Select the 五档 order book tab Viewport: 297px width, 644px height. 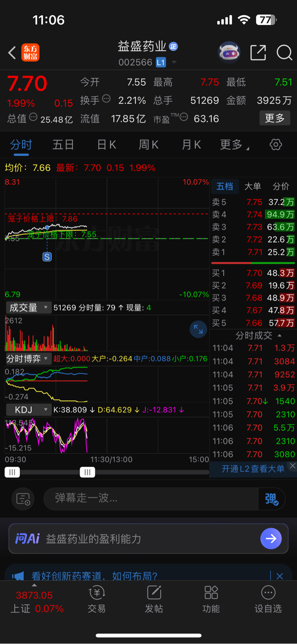[x=225, y=186]
